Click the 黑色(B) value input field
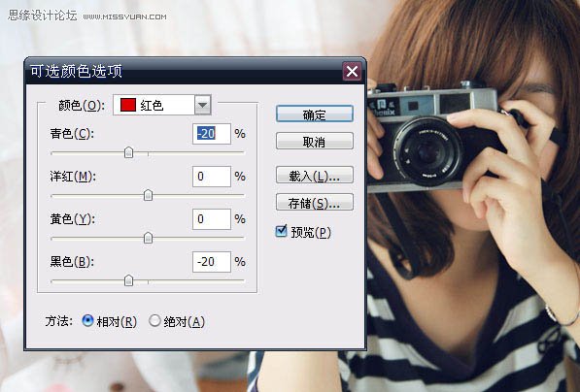 (212, 262)
